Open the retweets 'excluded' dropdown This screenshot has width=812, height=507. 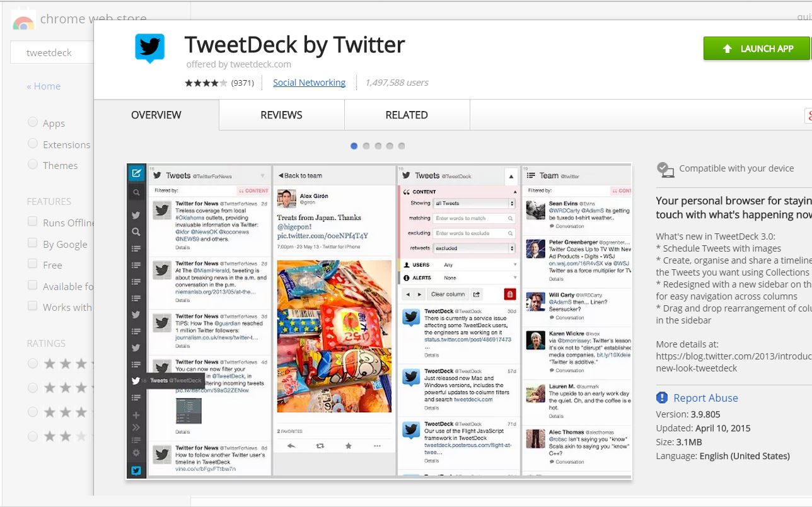click(474, 248)
